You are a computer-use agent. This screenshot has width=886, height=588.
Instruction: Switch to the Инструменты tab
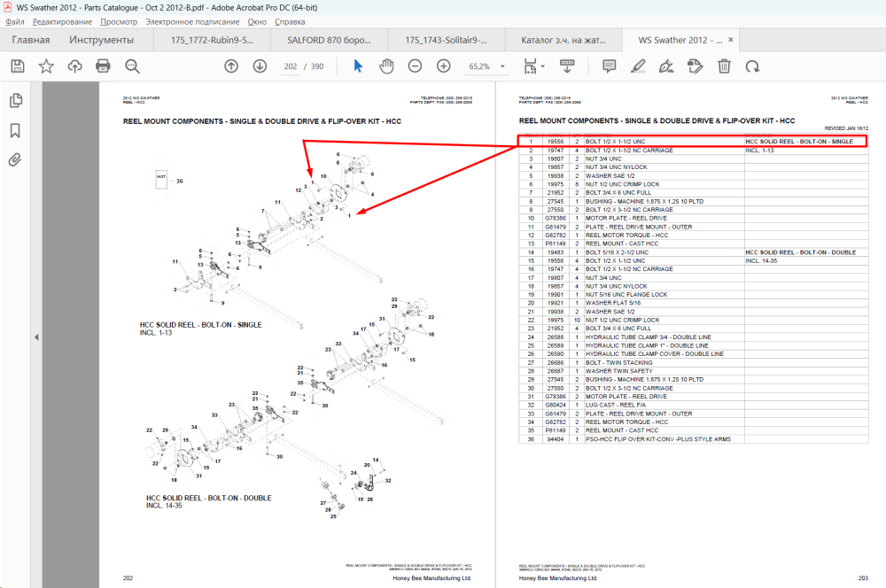(x=102, y=40)
